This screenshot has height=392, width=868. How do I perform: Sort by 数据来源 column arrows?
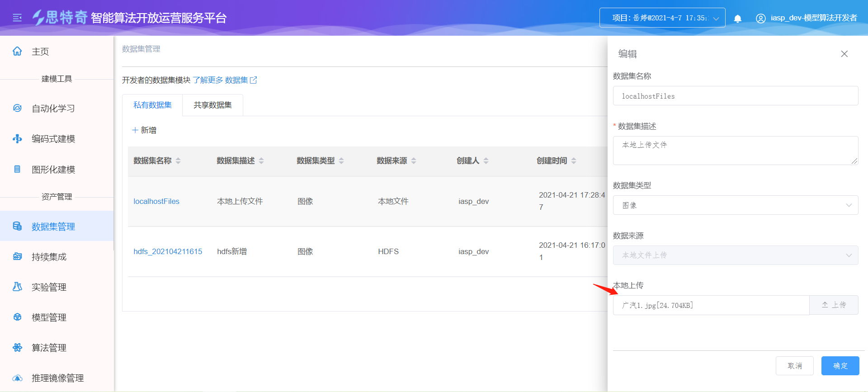[414, 161]
